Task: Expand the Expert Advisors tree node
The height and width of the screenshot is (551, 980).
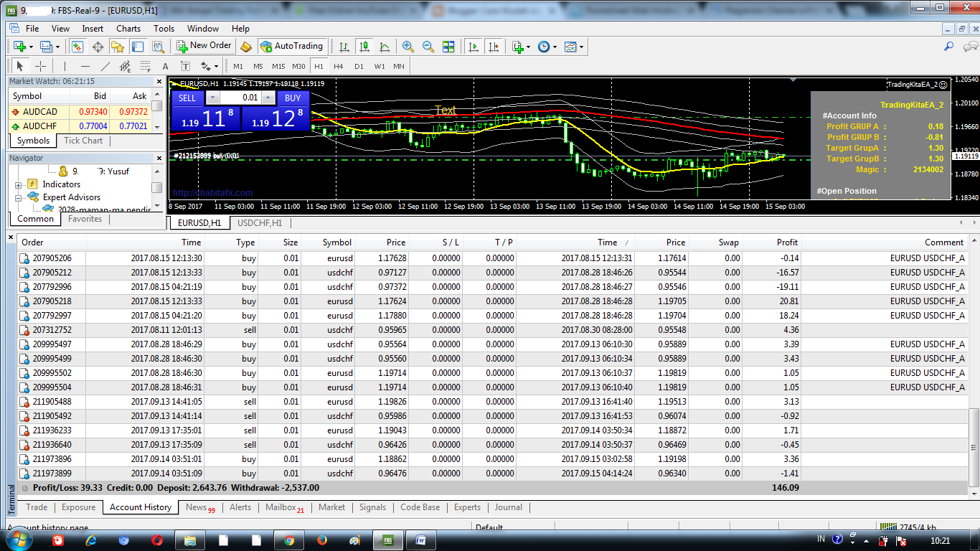Action: (20, 196)
